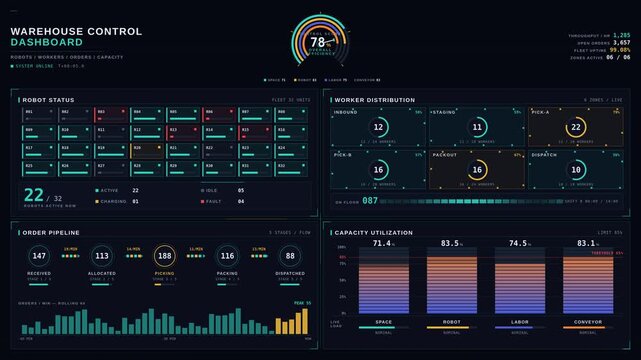
Task: Select the Received stage circle 147
Action: click(39, 256)
